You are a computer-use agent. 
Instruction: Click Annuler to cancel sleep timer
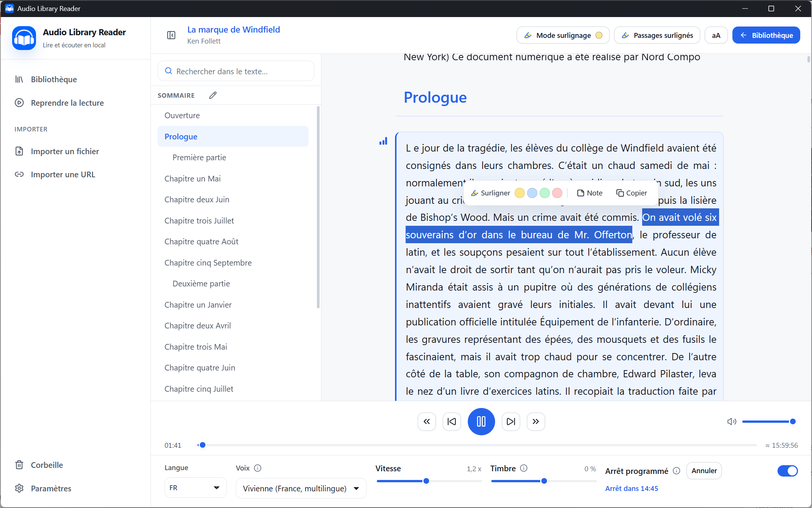click(x=704, y=471)
